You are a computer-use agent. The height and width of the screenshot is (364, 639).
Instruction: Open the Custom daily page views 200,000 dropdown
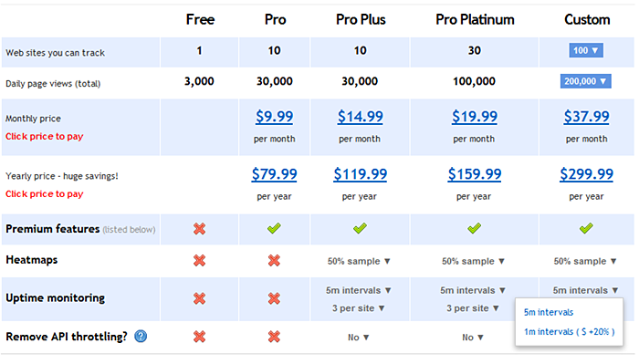click(586, 81)
